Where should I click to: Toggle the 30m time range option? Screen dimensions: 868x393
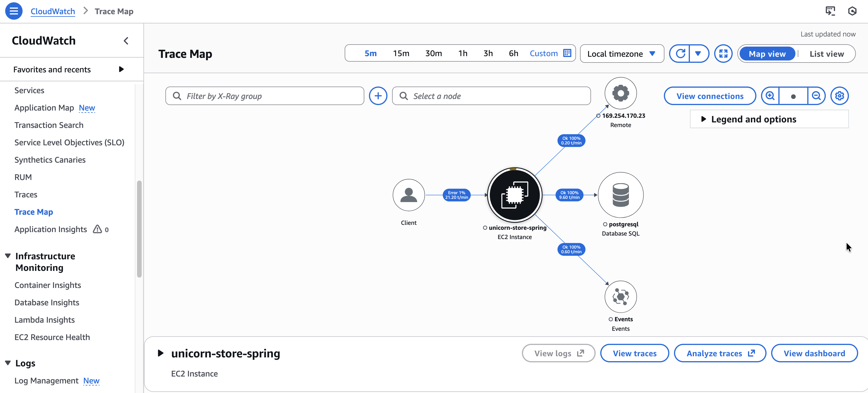point(433,53)
